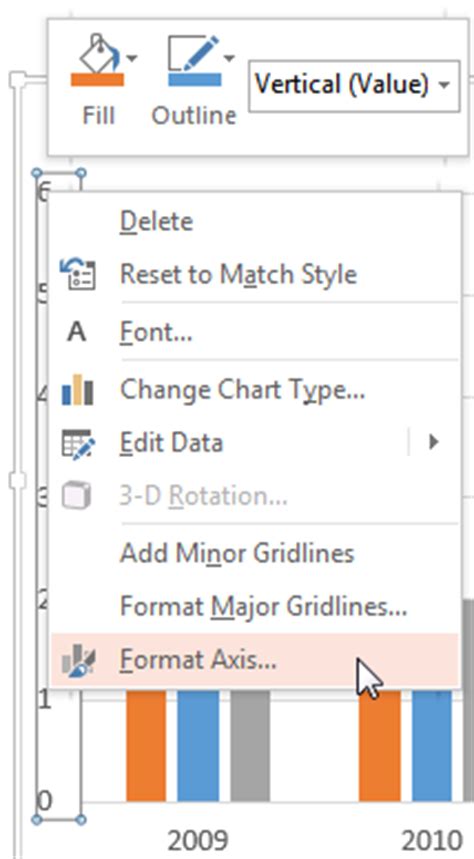The image size is (474, 859).
Task: Click the orange fill color bar
Action: tap(97, 80)
